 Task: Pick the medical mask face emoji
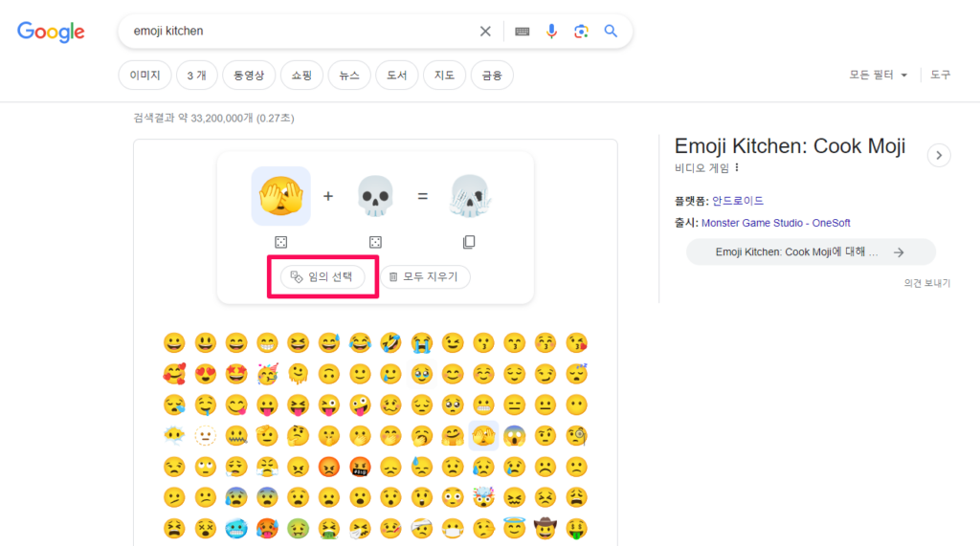(x=453, y=529)
